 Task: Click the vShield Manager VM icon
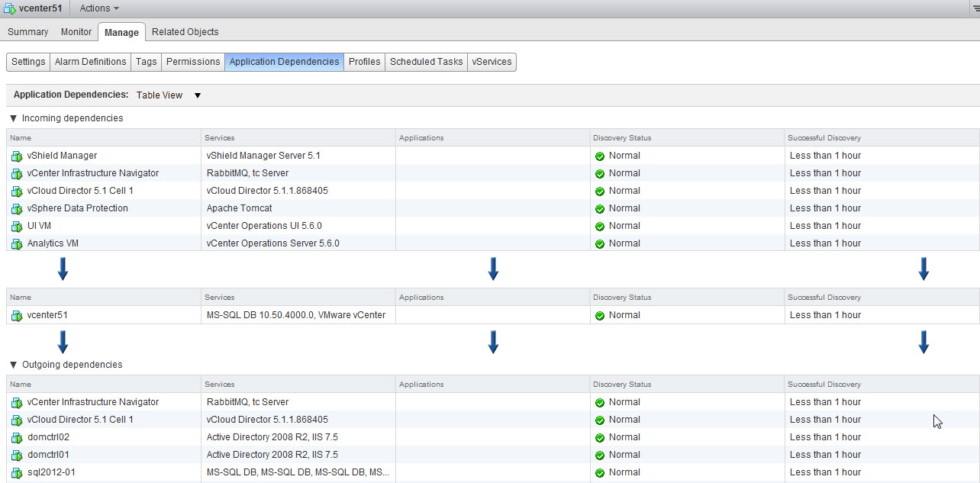coord(17,156)
